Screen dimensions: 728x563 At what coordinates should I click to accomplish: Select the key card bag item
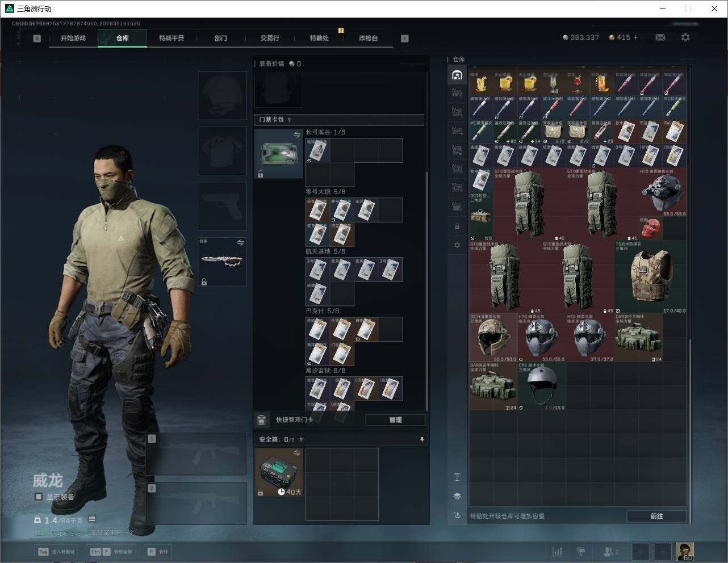279,154
